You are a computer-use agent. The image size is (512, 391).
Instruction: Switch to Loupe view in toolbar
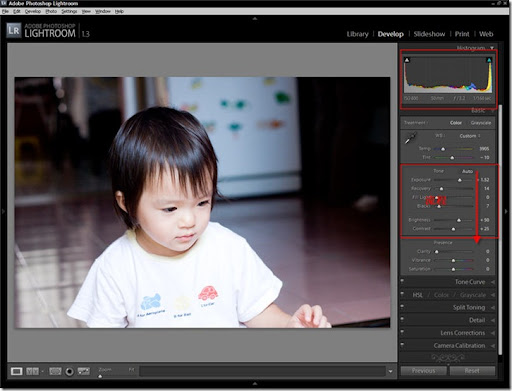pos(16,371)
